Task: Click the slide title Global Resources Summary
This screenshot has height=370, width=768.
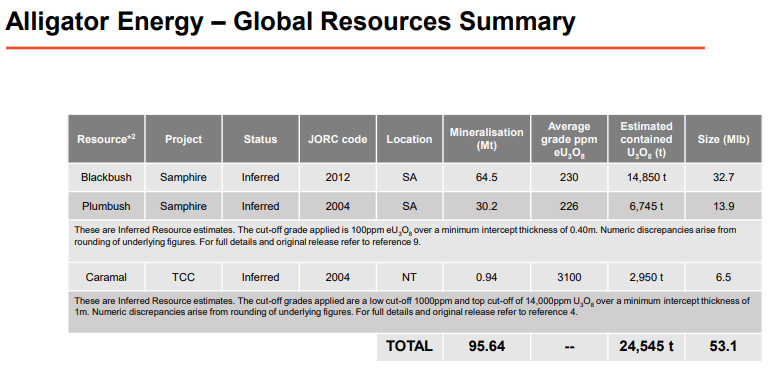Action: [x=404, y=22]
